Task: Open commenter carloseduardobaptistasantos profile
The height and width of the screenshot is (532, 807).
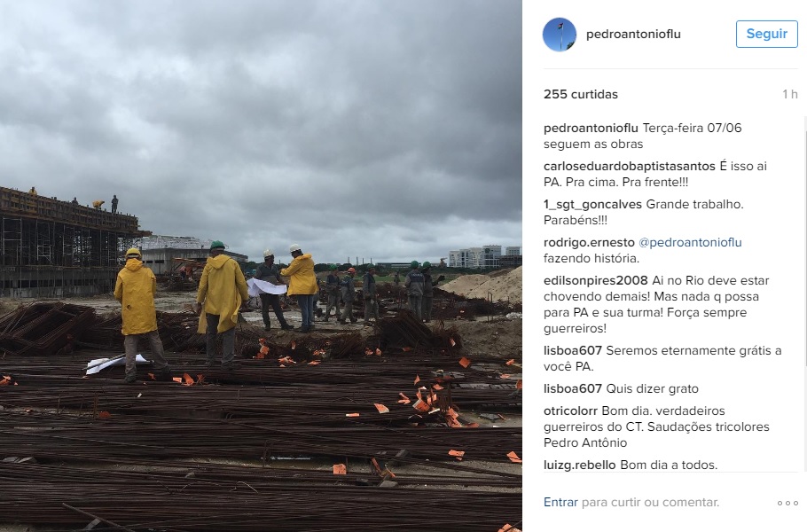Action: [630, 166]
